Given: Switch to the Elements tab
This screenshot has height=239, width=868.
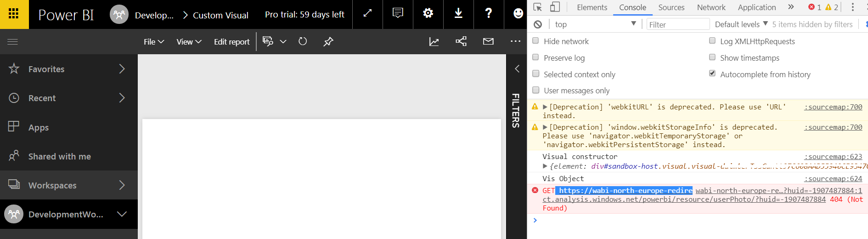Looking at the screenshot, I should click(592, 7).
